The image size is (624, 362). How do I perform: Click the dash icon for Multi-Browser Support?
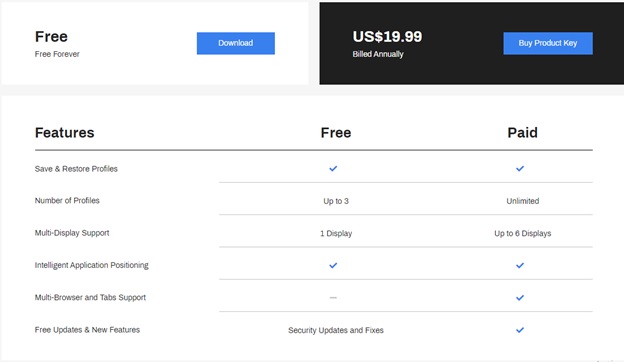click(x=333, y=298)
